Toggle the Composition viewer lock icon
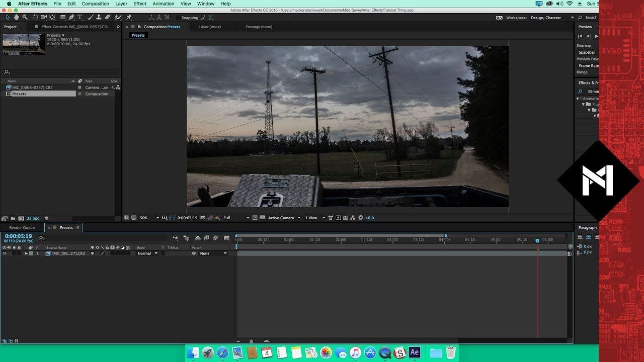644x362 pixels. [139, 27]
